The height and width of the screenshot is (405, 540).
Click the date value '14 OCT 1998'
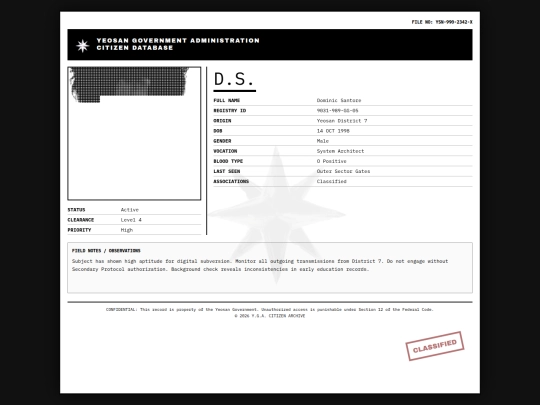(x=333, y=131)
